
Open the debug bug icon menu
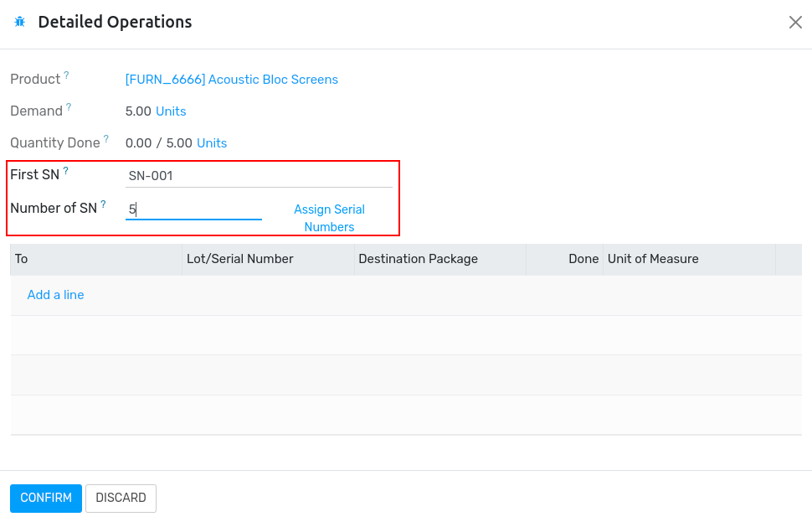pyautogui.click(x=20, y=22)
